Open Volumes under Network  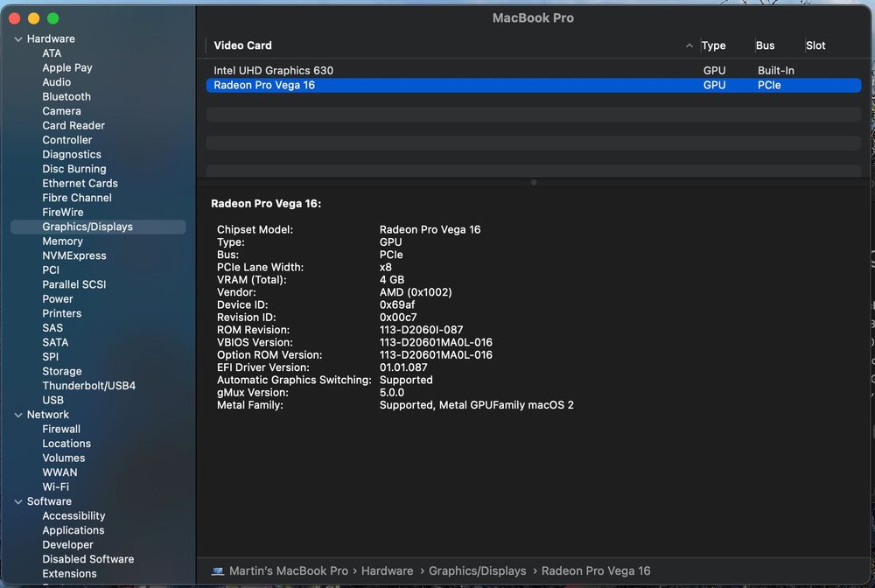pos(64,458)
